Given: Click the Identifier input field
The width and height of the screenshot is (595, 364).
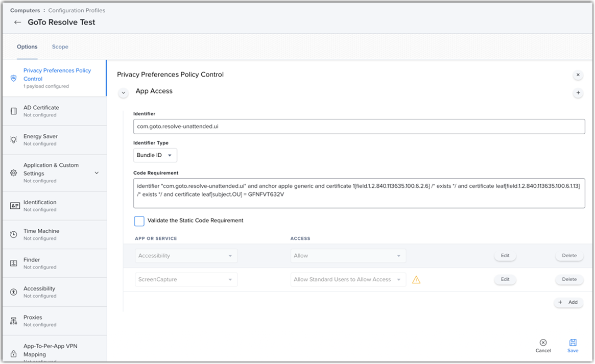Looking at the screenshot, I should click(359, 127).
